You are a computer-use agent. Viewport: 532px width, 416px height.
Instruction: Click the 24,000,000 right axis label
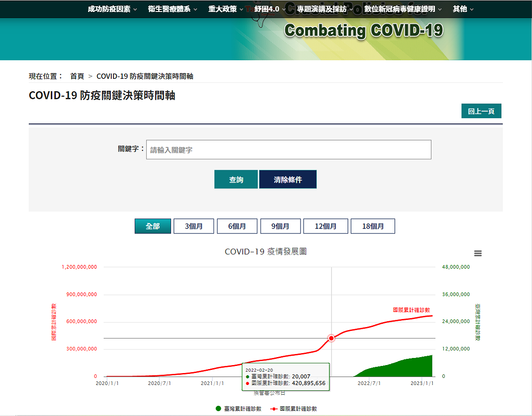[x=456, y=322]
